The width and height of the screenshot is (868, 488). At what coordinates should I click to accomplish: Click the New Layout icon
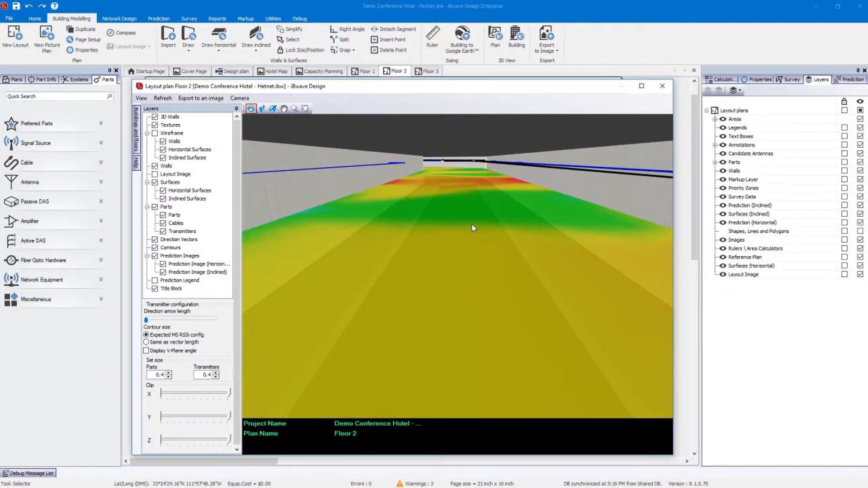point(15,34)
